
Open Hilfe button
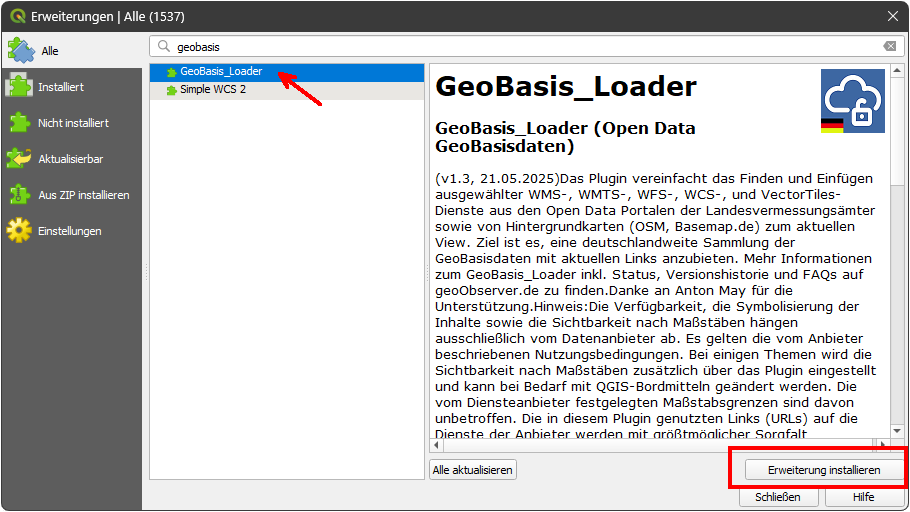tap(864, 497)
